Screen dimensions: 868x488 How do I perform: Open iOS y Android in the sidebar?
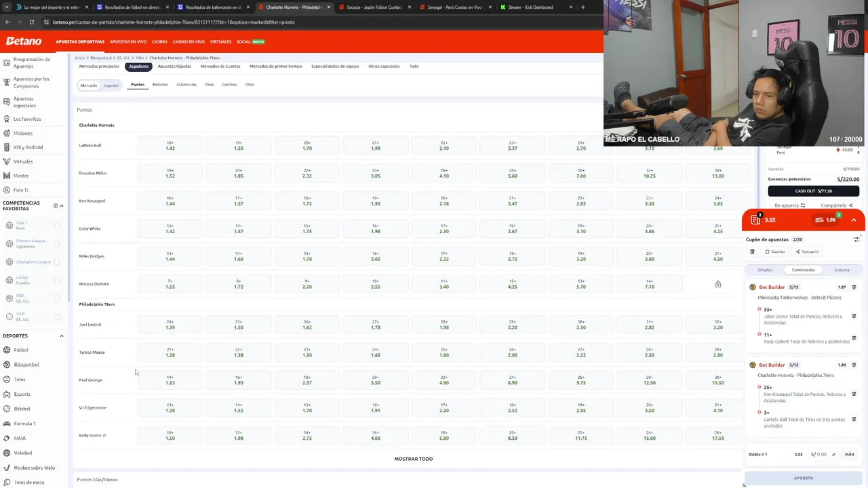28,147
